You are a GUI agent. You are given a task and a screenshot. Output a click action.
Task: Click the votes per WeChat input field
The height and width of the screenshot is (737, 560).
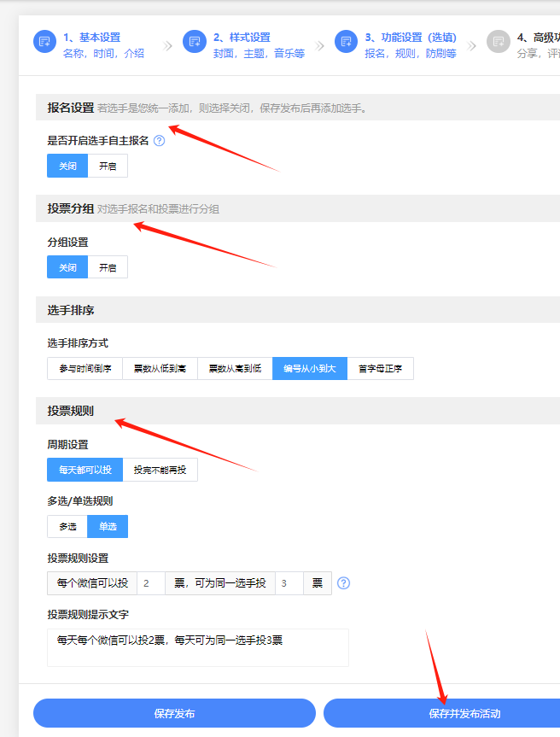(150, 583)
